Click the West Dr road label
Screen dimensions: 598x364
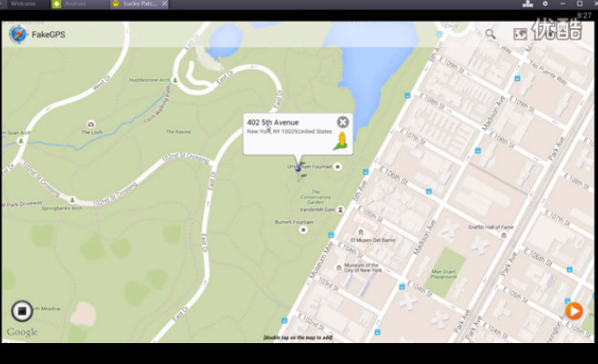coord(101,82)
